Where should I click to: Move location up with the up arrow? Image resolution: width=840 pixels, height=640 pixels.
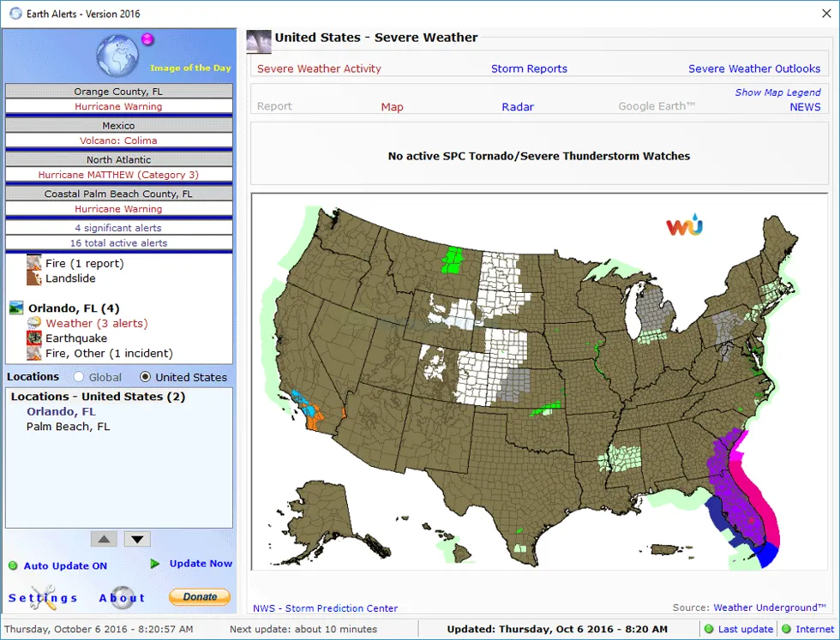(104, 539)
